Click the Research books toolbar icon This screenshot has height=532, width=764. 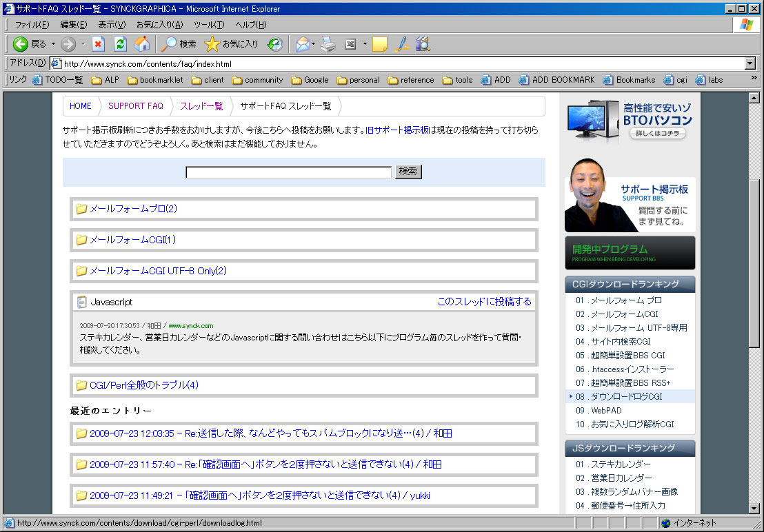(423, 44)
